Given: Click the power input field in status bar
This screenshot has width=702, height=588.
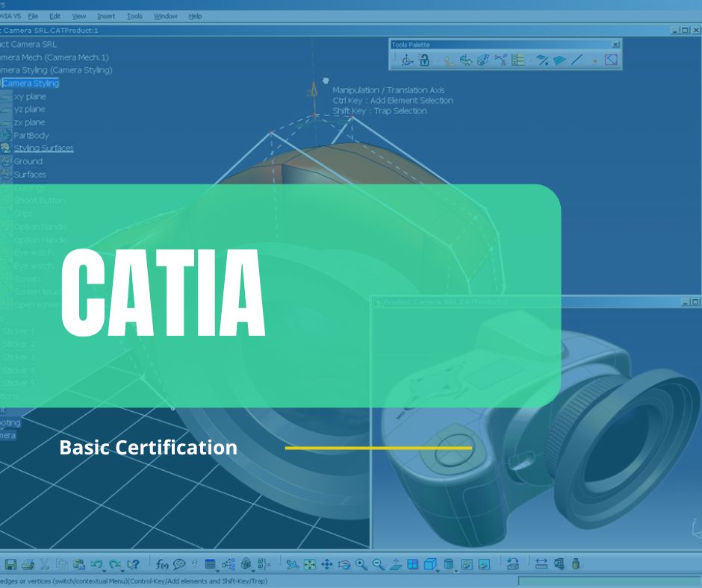Looking at the screenshot, I should pyautogui.click(x=610, y=581).
